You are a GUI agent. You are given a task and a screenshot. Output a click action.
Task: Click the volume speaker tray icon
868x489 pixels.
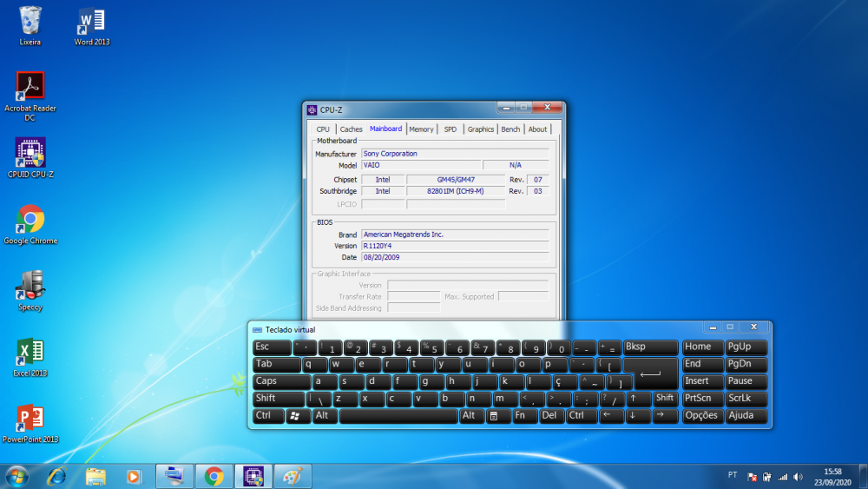click(798, 476)
